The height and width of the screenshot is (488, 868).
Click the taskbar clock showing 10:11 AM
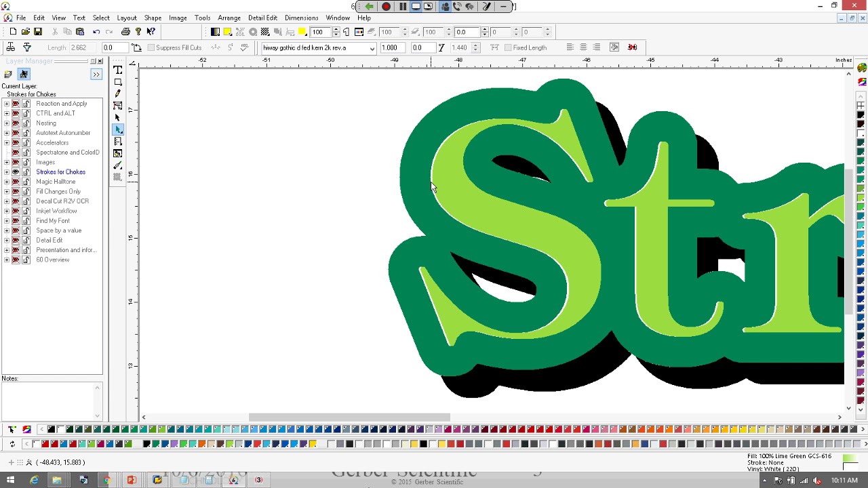tap(844, 481)
